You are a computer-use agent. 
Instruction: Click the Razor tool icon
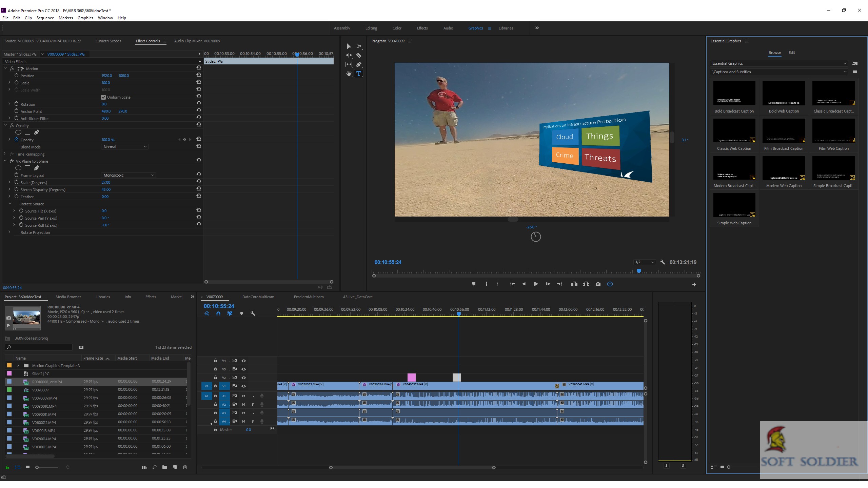(358, 56)
